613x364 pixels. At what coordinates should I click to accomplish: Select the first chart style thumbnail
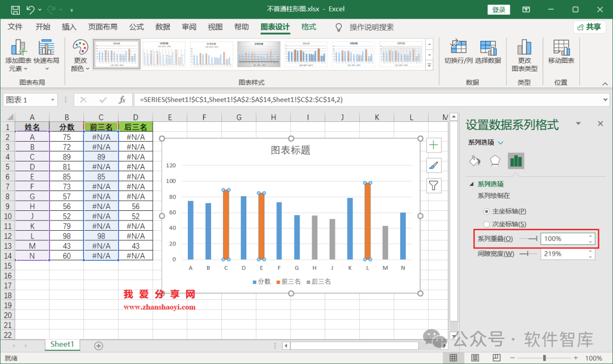[116, 54]
